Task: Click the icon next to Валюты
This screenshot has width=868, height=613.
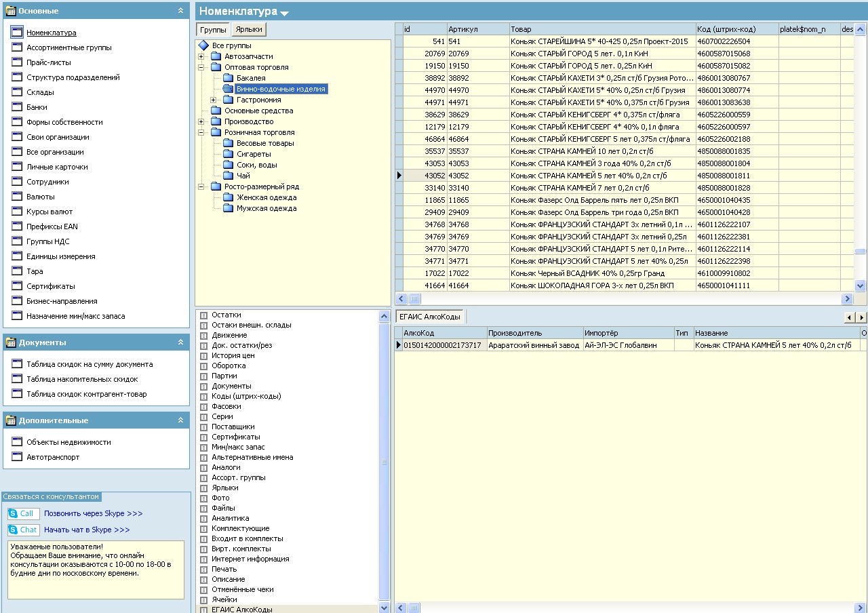Action: pos(17,197)
